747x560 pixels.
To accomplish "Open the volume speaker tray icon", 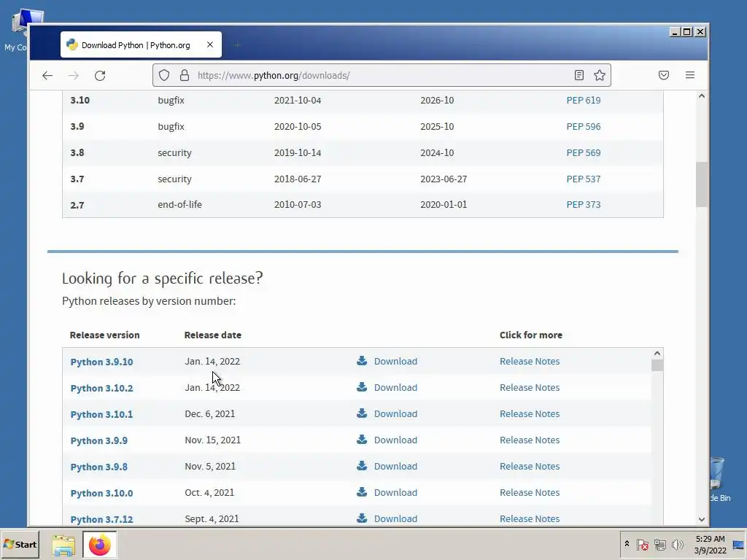I will tap(677, 544).
